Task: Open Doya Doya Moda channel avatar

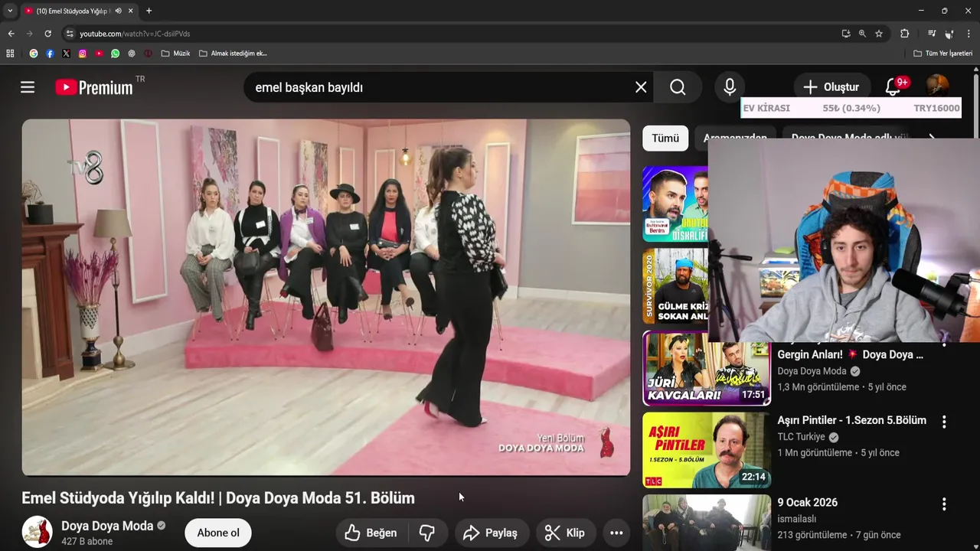Action: click(37, 532)
